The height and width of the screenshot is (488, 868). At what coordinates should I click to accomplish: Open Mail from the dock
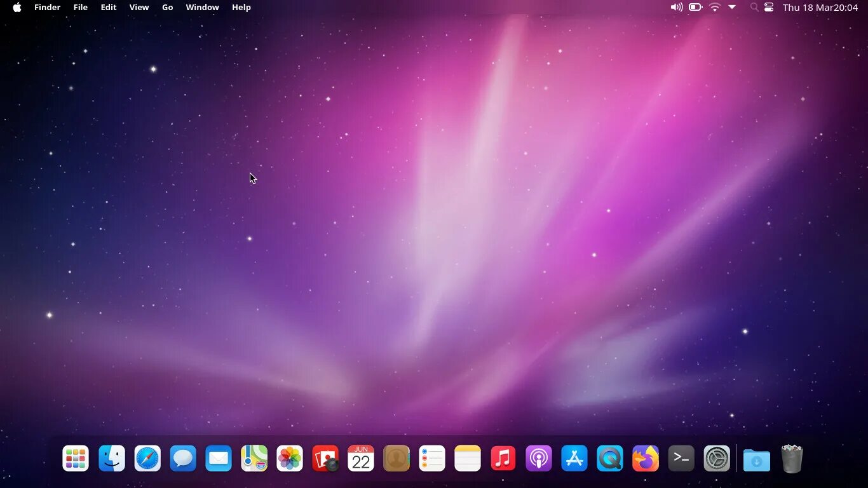(x=219, y=458)
